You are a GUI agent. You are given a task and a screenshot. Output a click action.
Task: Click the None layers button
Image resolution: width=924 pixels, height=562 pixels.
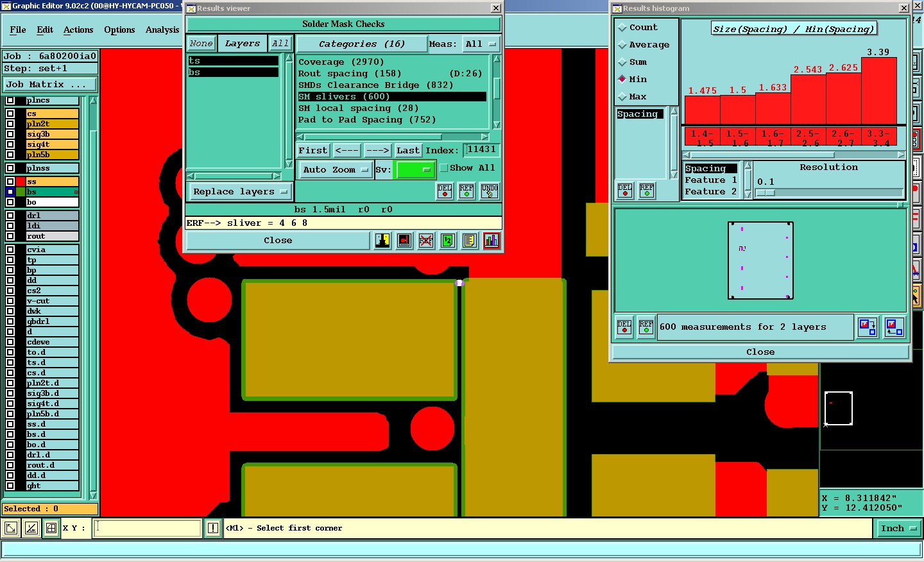coord(201,44)
